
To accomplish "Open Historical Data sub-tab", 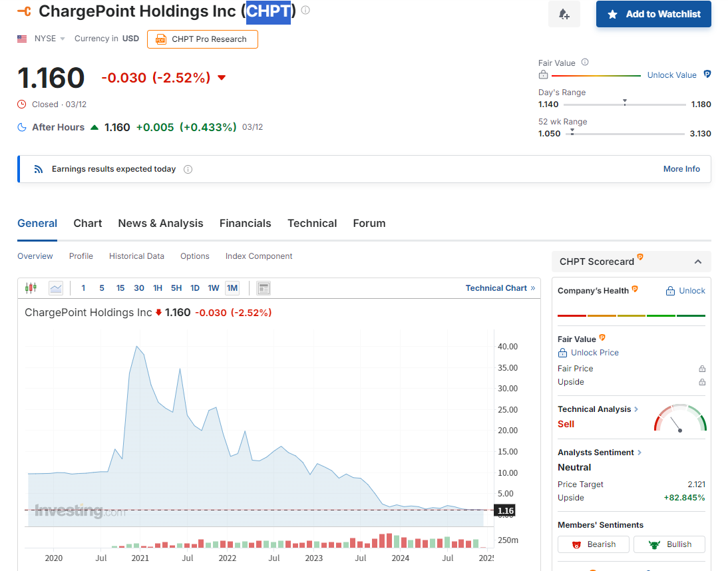I will [136, 256].
